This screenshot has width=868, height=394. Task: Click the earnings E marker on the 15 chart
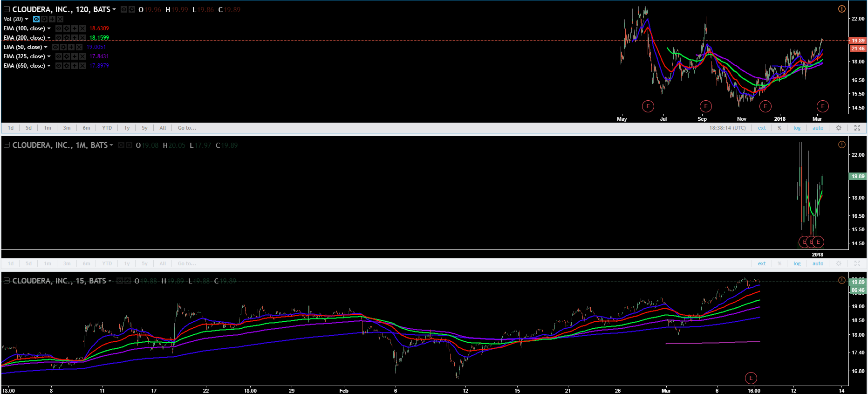751,378
